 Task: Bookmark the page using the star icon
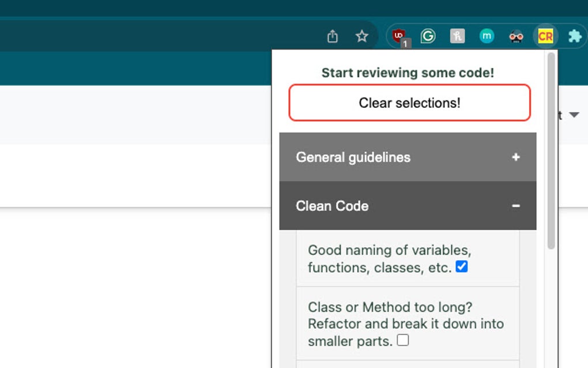click(x=361, y=36)
